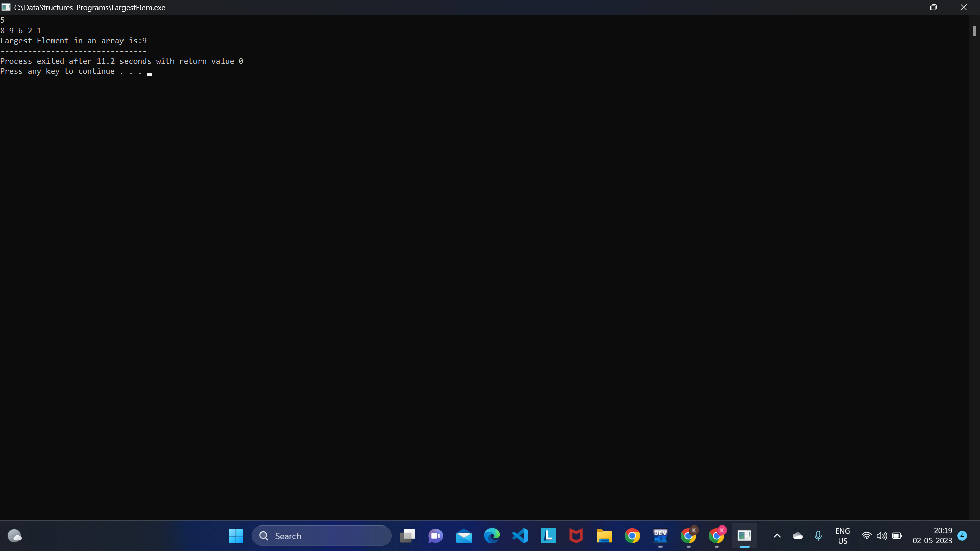Viewport: 980px width, 551px height.
Task: Open the Mail app
Action: coord(463,536)
